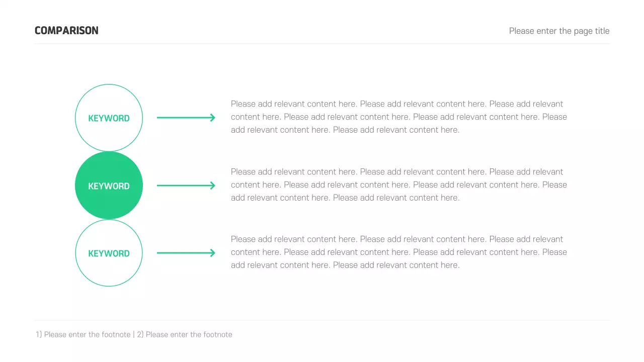Click the third content paragraph

[398, 252]
